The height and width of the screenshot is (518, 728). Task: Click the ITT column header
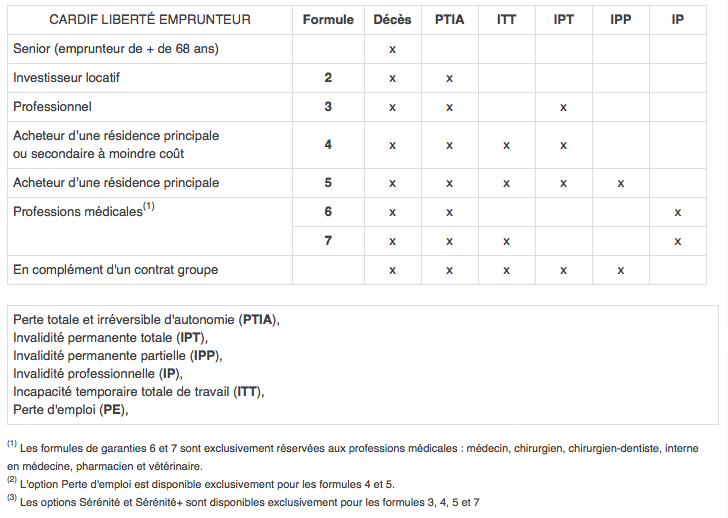(x=506, y=19)
